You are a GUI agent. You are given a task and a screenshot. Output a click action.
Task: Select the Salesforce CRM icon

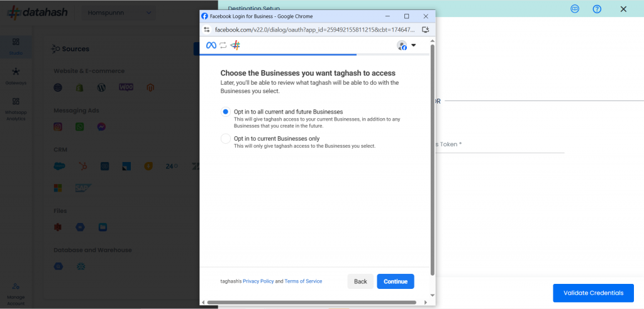coord(60,166)
